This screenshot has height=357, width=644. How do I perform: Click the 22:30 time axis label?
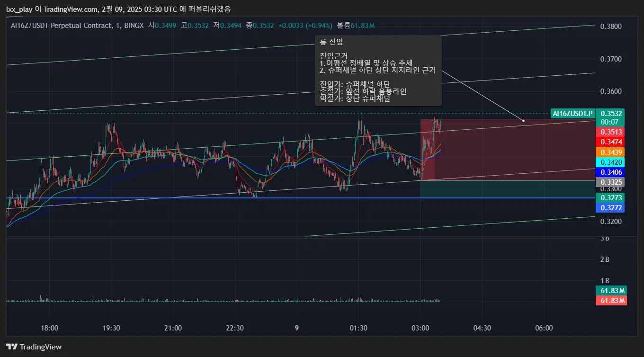point(235,328)
